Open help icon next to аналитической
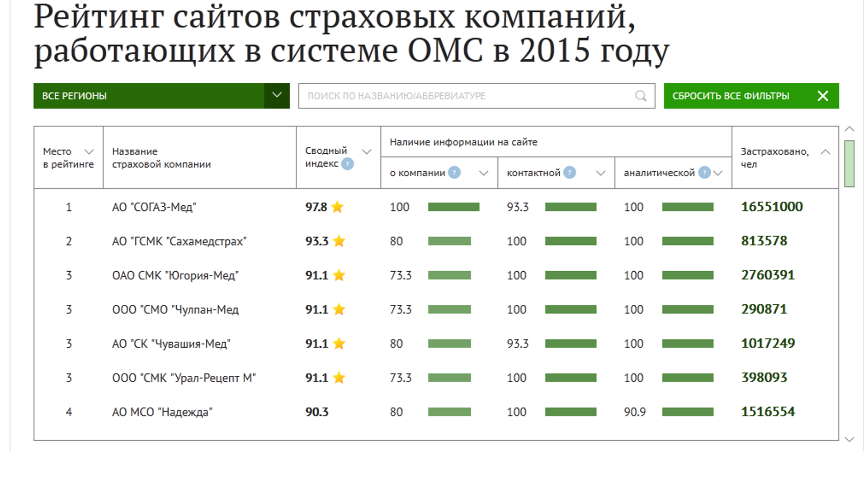The width and height of the screenshot is (868, 491). [704, 172]
